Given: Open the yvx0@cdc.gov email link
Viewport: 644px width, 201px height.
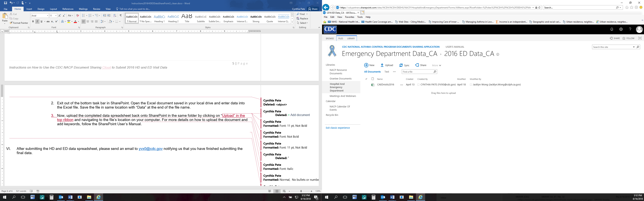Looking at the screenshot, I should pos(150,149).
